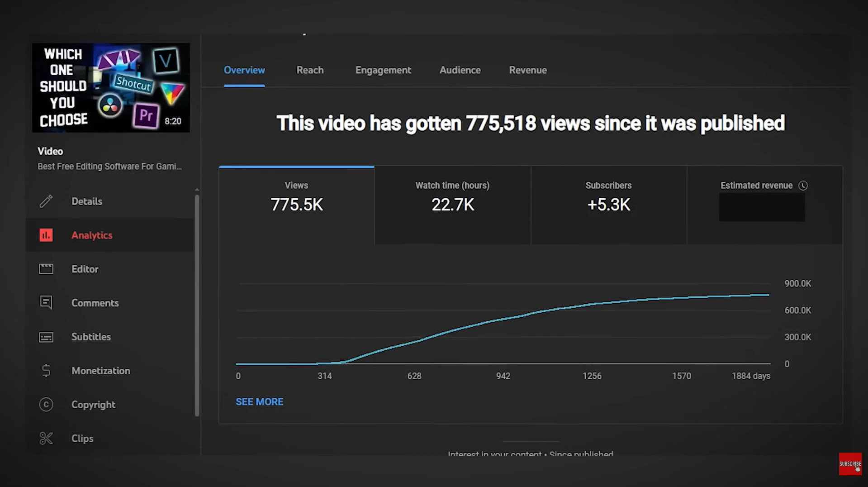Screen dimensions: 868x487
Task: View the Audience tab
Action: tap(460, 70)
